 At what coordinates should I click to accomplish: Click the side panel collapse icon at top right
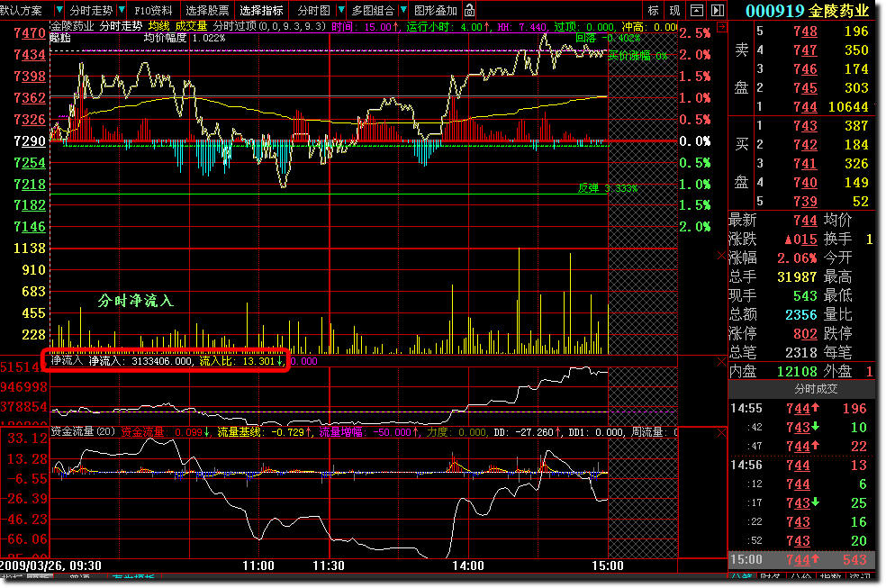pos(717,10)
